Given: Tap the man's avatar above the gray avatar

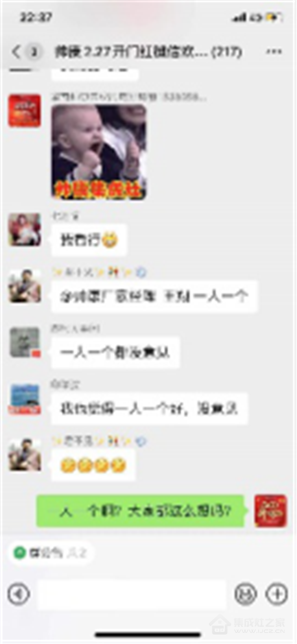Looking at the screenshot, I should (x=25, y=286).
